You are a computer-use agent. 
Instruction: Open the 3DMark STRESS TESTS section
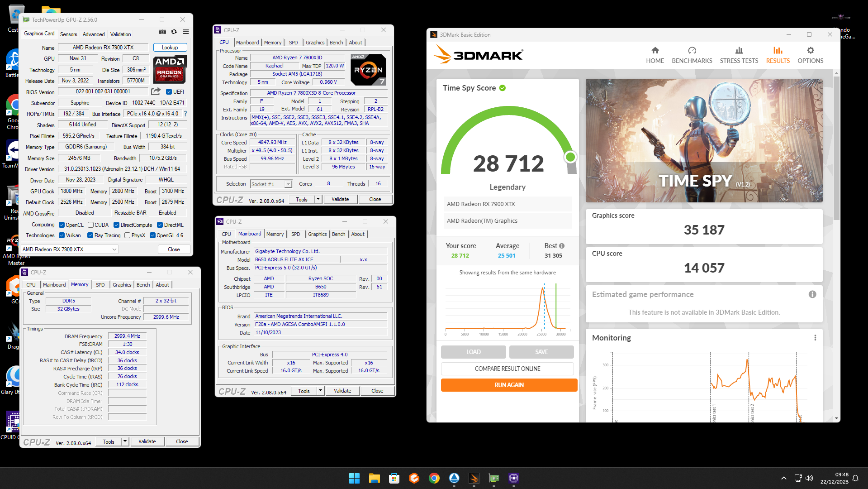tap(739, 56)
